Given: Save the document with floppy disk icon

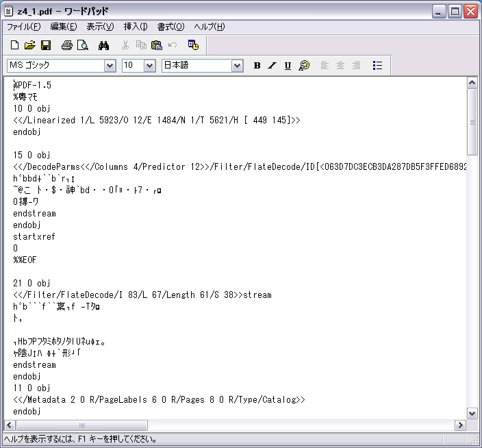Looking at the screenshot, I should (x=46, y=45).
